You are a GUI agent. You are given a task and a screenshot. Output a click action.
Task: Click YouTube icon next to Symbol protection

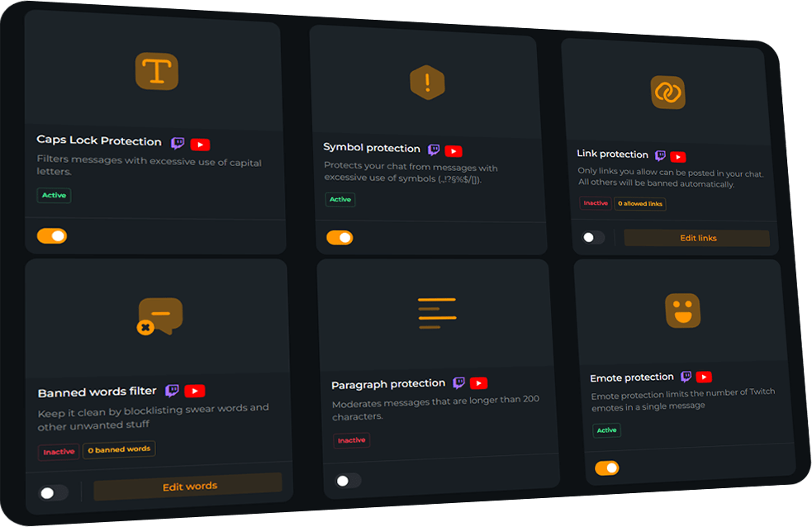(453, 151)
